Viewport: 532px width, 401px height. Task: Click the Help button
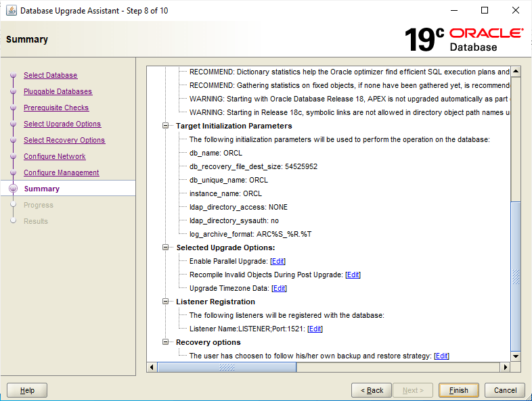27,390
